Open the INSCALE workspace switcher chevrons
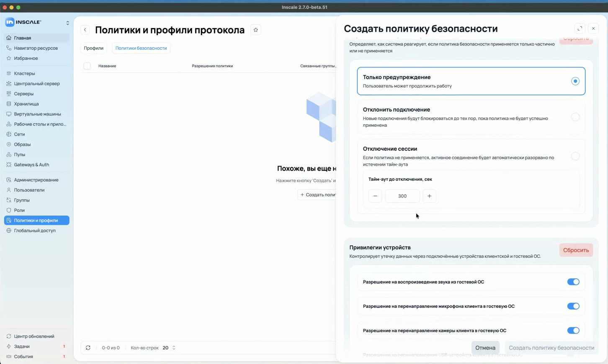 coord(67,23)
